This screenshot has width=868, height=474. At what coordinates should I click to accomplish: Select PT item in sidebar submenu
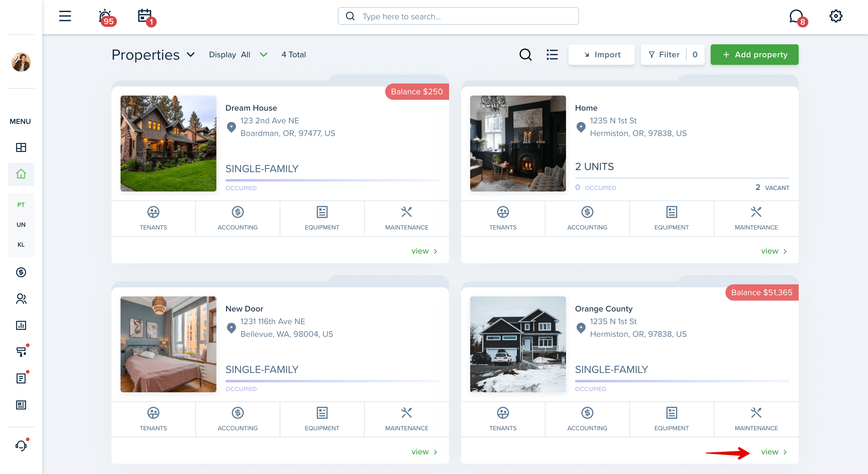pos(21,205)
